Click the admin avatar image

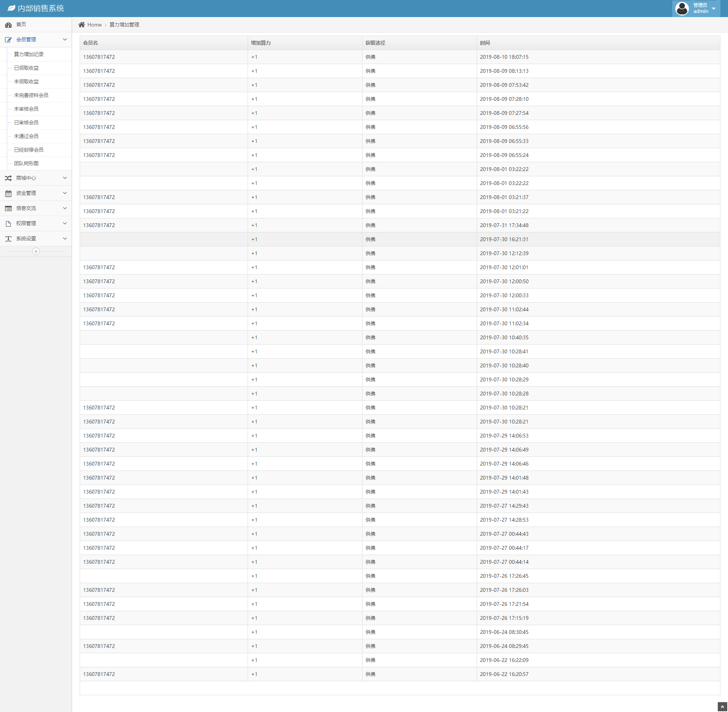(x=682, y=8)
